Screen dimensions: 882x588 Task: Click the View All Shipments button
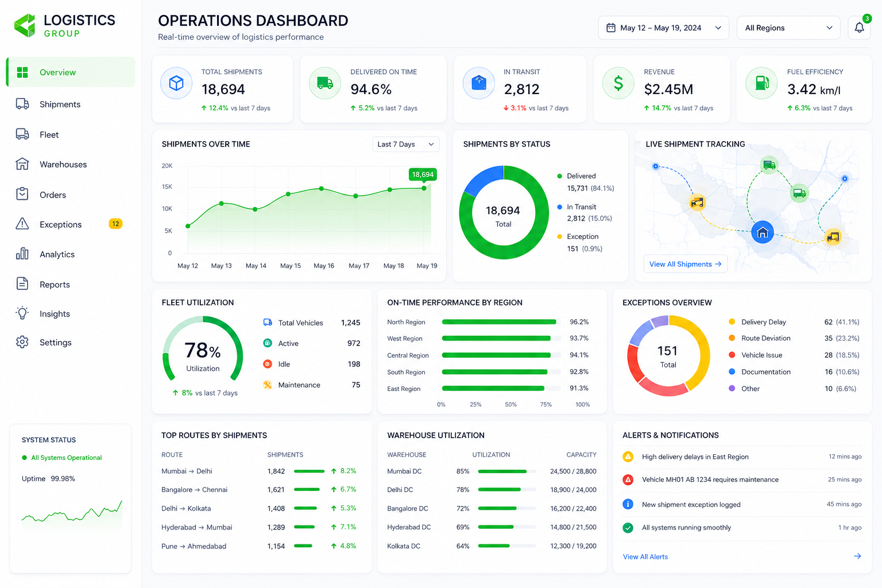[685, 264]
